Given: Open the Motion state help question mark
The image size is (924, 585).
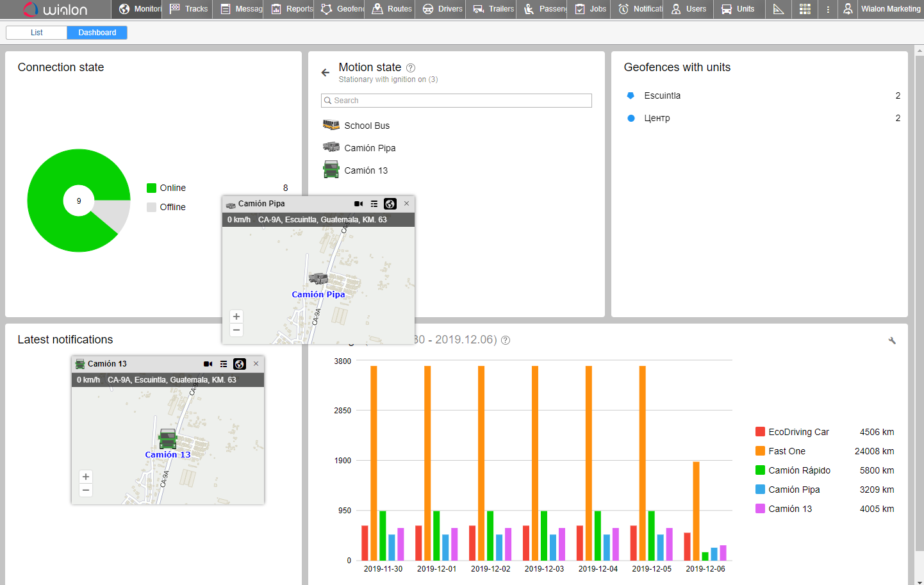Looking at the screenshot, I should pos(411,68).
